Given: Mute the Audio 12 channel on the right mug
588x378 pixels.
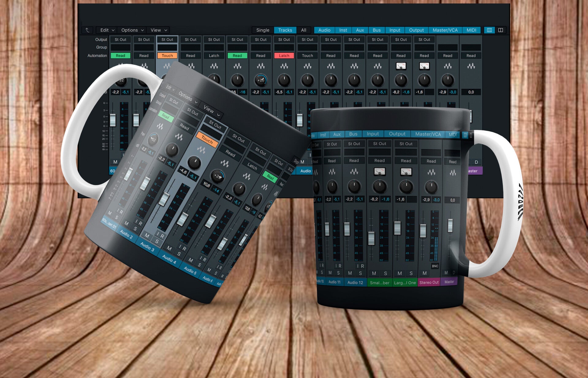Looking at the screenshot, I should pyautogui.click(x=350, y=273).
